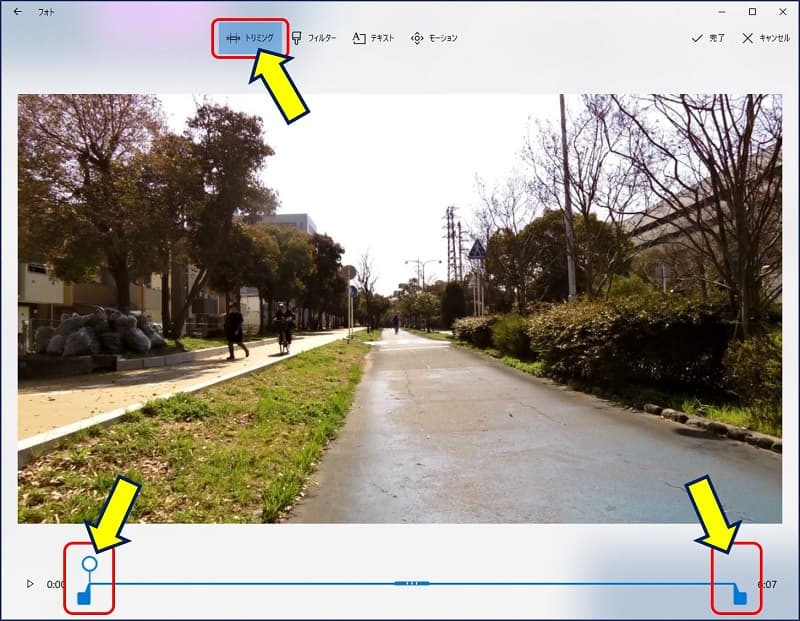Play the video with the play button

pos(30,584)
